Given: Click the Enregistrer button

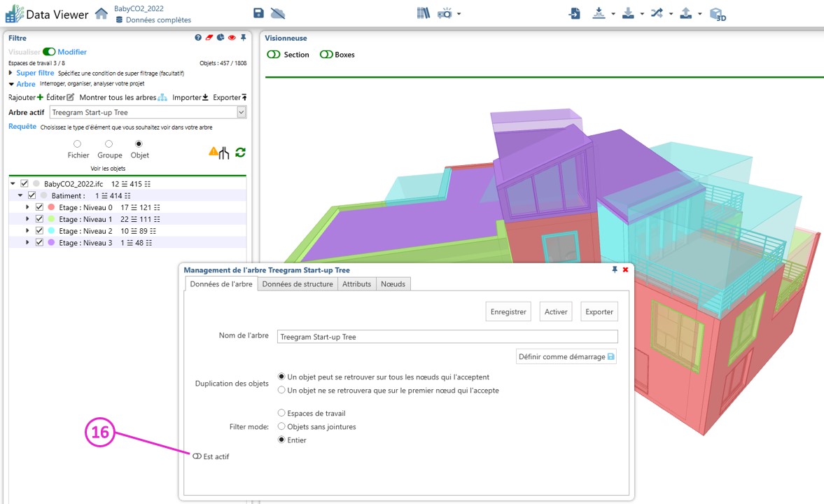Looking at the screenshot, I should click(x=508, y=311).
